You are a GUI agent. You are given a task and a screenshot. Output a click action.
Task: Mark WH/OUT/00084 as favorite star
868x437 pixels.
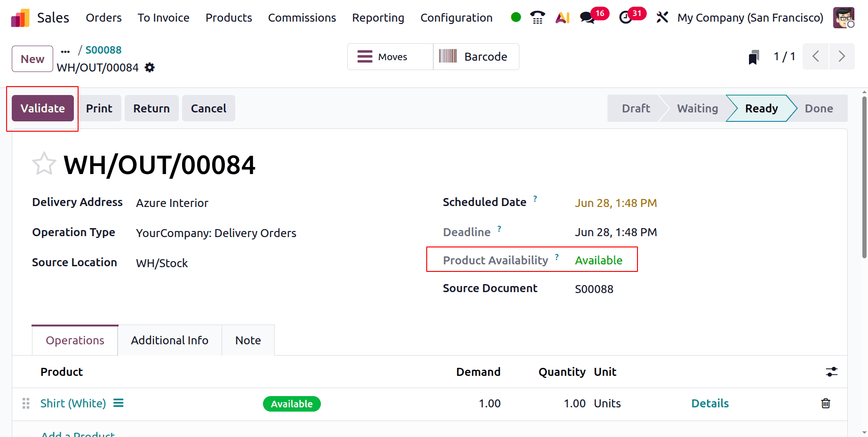click(x=44, y=164)
